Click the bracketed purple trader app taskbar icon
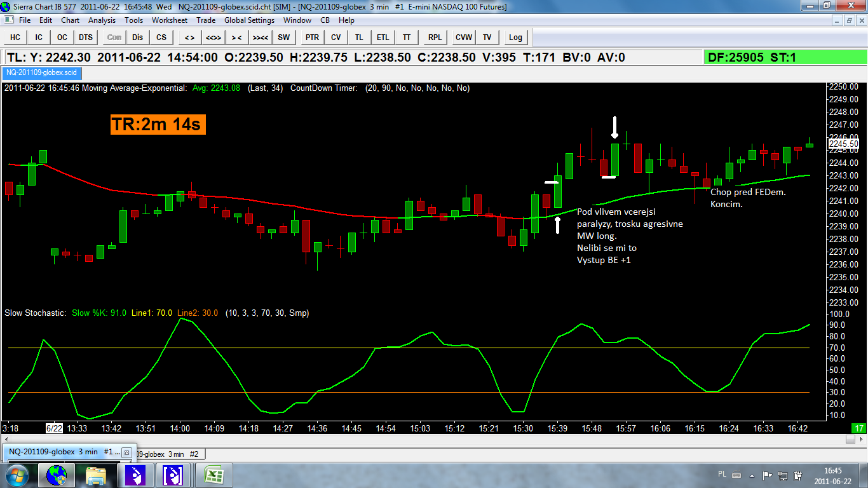868x488 pixels. click(173, 475)
